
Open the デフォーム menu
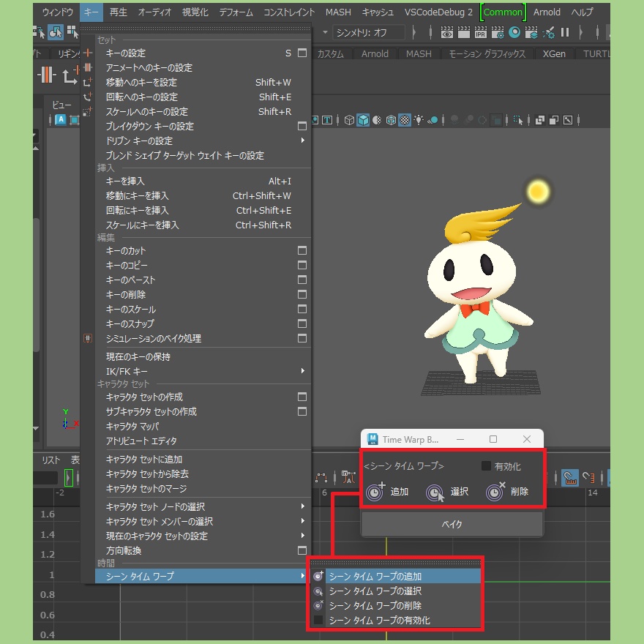[236, 12]
